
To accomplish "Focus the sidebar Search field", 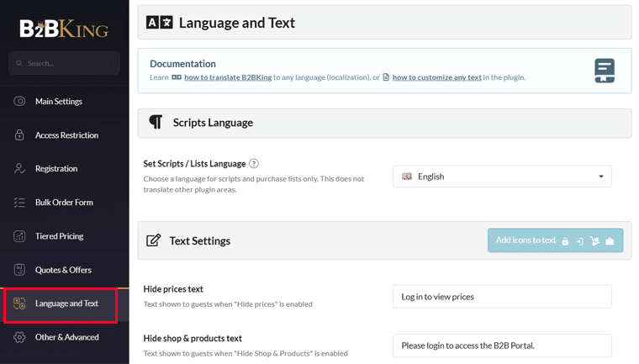I will coord(65,63).
